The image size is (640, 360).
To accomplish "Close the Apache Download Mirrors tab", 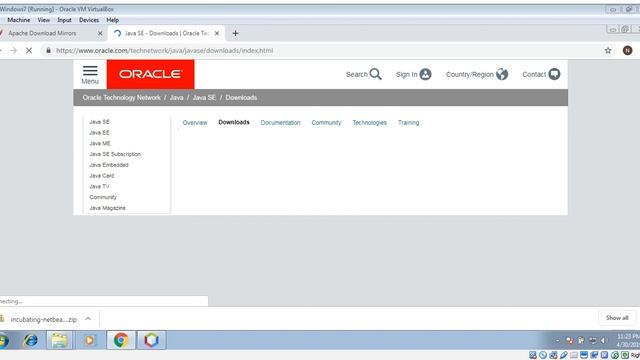I will tap(100, 33).
